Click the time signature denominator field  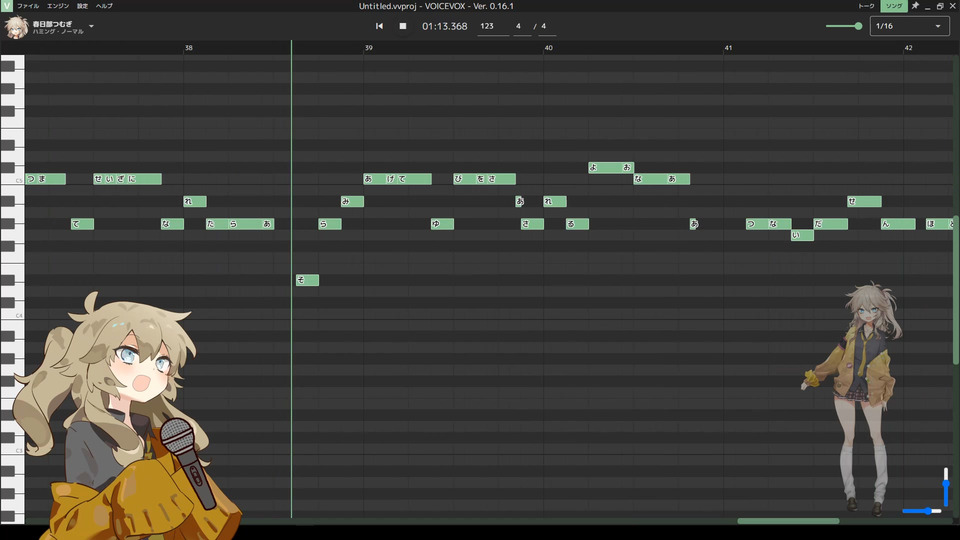click(x=547, y=26)
